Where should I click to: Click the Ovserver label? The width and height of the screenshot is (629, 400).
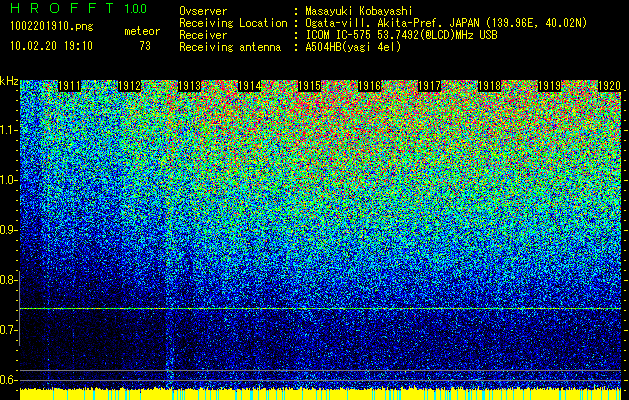[x=203, y=11]
